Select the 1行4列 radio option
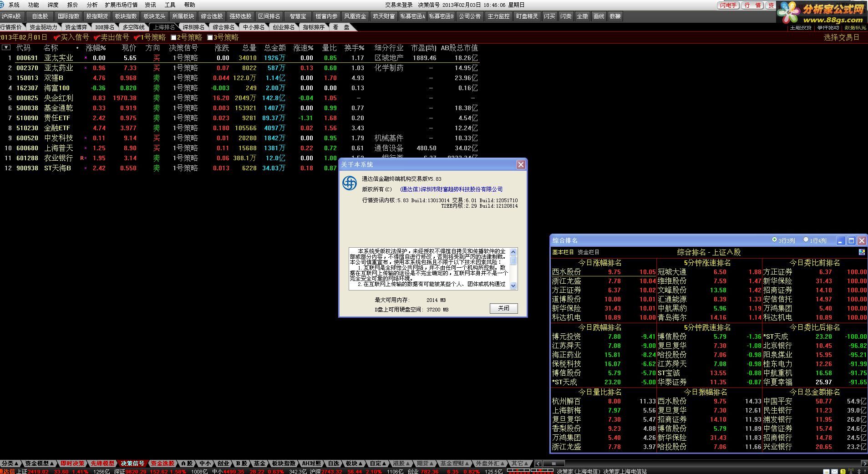This screenshot has width=868, height=474. click(x=806, y=240)
